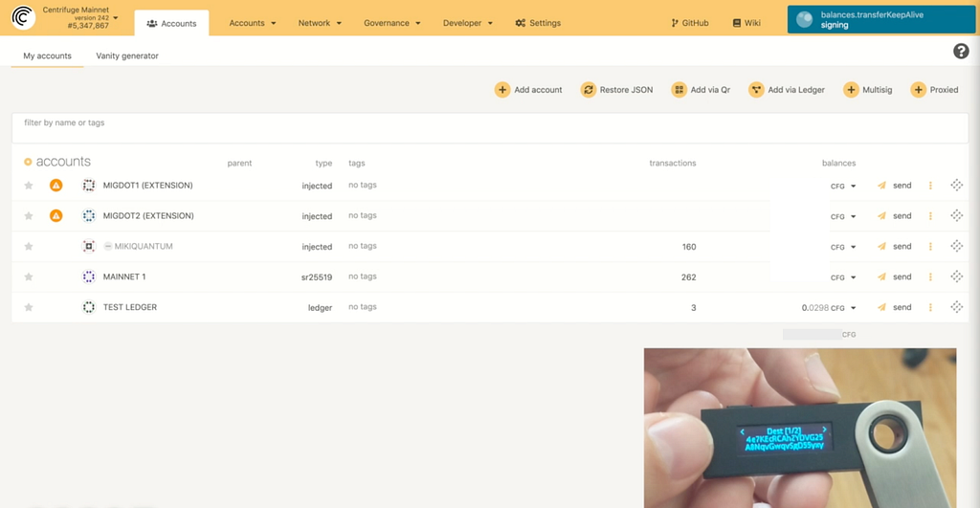Click the explorer link icon for MIGDOT1
The height and width of the screenshot is (508, 980).
coord(956,185)
